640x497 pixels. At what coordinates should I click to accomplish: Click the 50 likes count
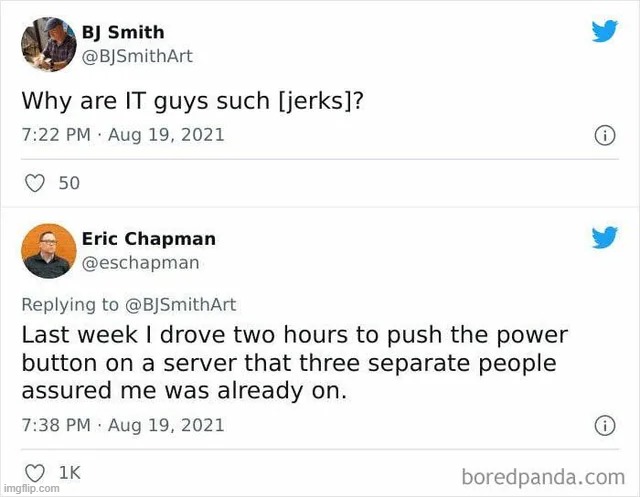69,183
